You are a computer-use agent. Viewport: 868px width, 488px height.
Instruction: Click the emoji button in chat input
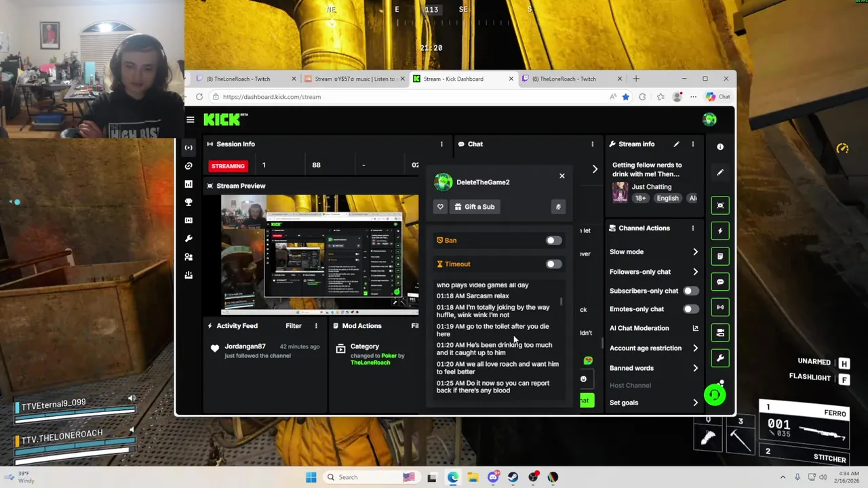point(583,379)
